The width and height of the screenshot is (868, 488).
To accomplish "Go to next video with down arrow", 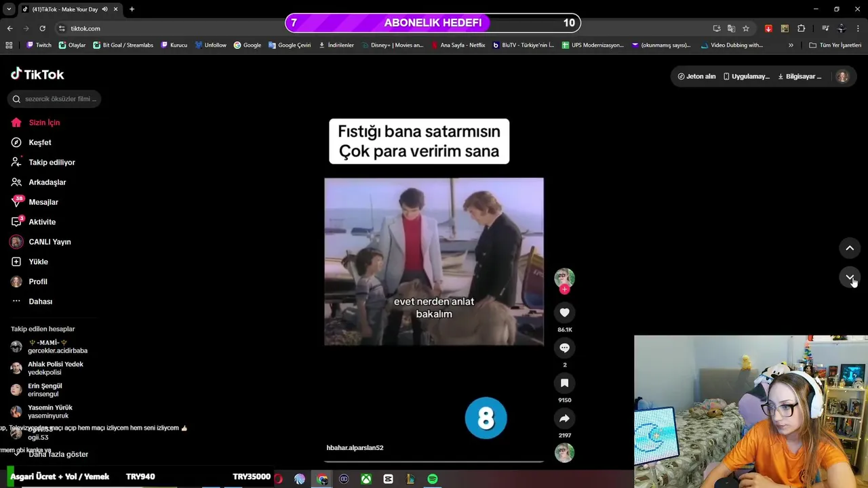I will (x=850, y=277).
